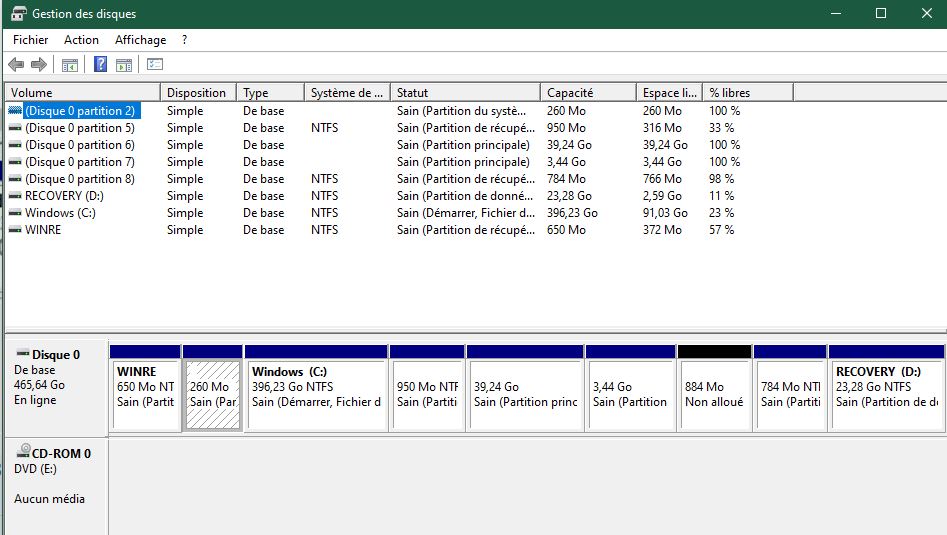Image resolution: width=947 pixels, height=535 pixels.
Task: Click the Back arrow toolbar icon
Action: click(16, 64)
